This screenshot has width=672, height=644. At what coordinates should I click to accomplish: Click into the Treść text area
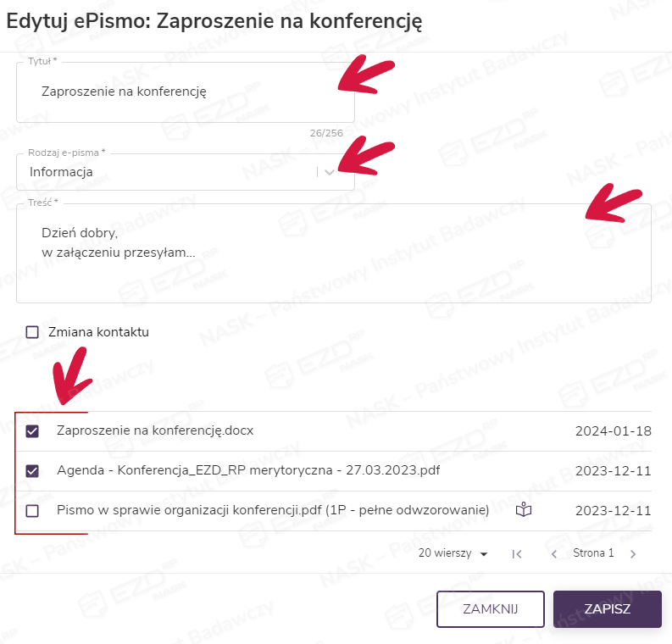(x=333, y=253)
